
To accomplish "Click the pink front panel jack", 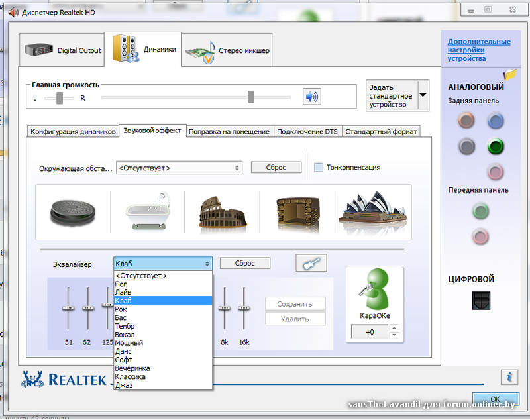I will pyautogui.click(x=480, y=236).
